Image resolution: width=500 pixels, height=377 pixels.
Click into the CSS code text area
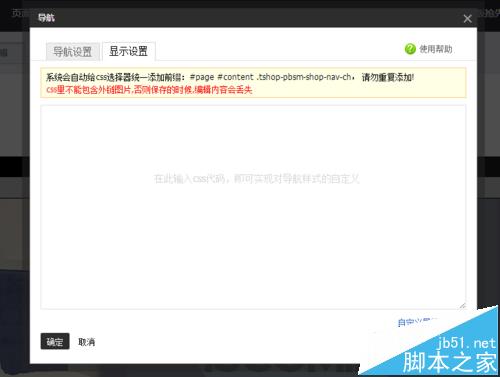coord(253,207)
